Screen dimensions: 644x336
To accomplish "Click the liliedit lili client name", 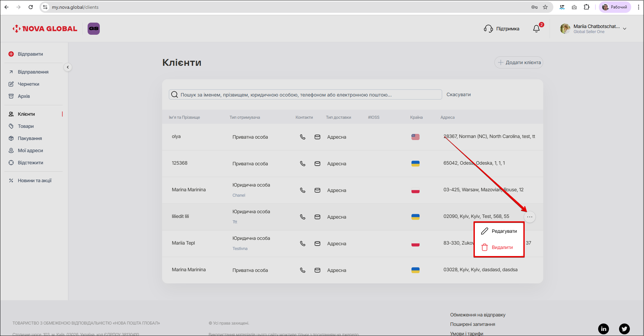I will coord(180,216).
